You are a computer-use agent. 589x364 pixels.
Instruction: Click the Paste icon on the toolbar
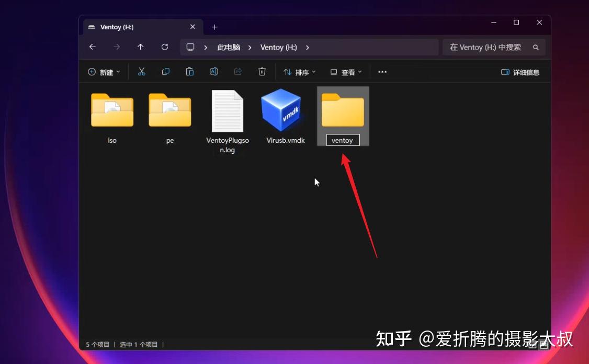(x=189, y=72)
